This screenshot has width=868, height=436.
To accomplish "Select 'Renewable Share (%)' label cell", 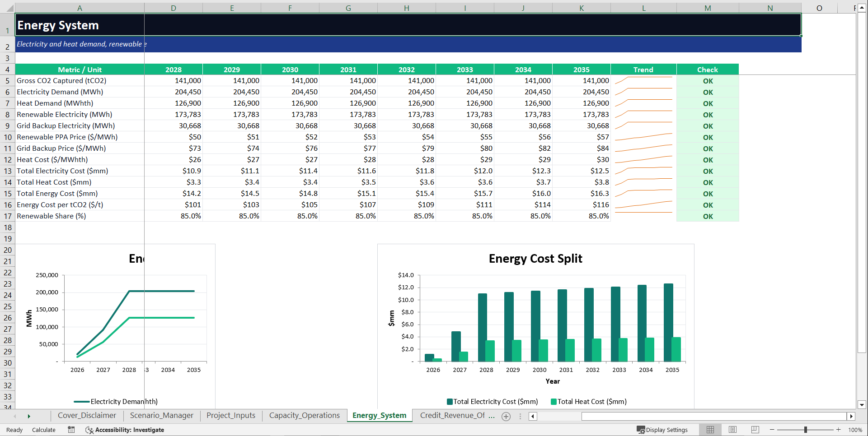I will (x=80, y=216).
